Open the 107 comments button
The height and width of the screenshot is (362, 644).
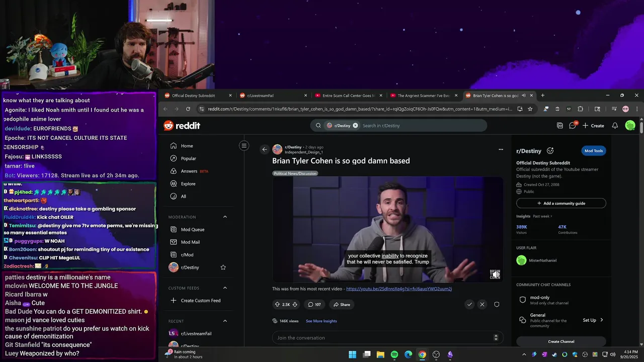[x=314, y=304]
